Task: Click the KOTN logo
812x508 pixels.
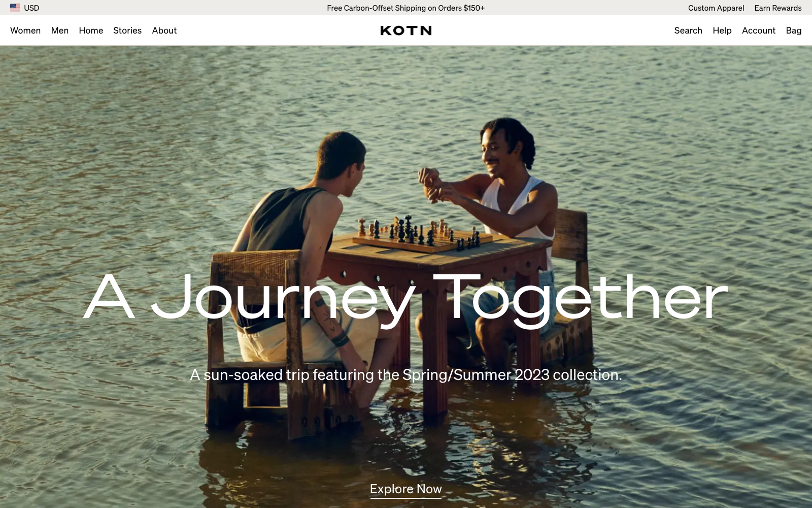Action: 406,30
